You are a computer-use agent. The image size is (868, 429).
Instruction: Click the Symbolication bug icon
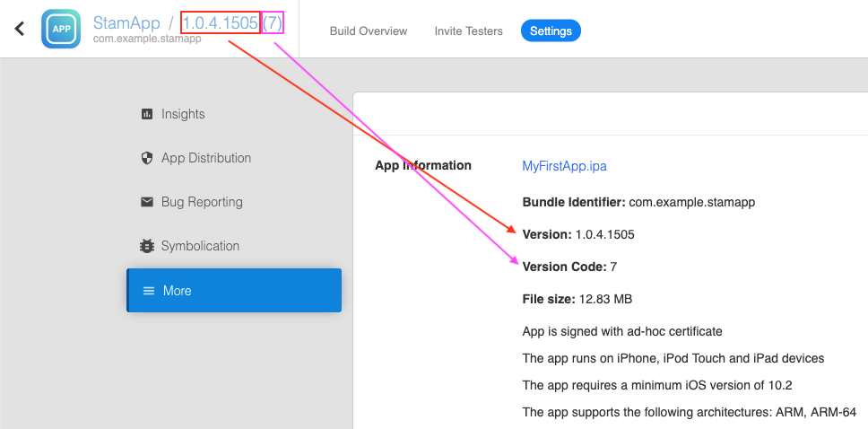[147, 246]
